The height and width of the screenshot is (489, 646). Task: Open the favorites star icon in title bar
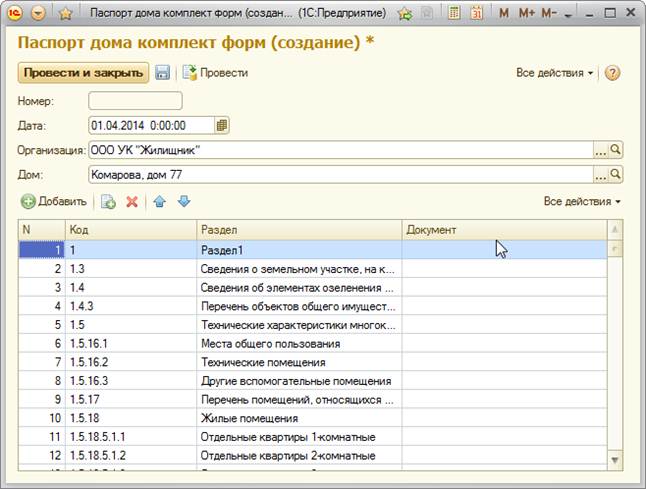pos(65,14)
